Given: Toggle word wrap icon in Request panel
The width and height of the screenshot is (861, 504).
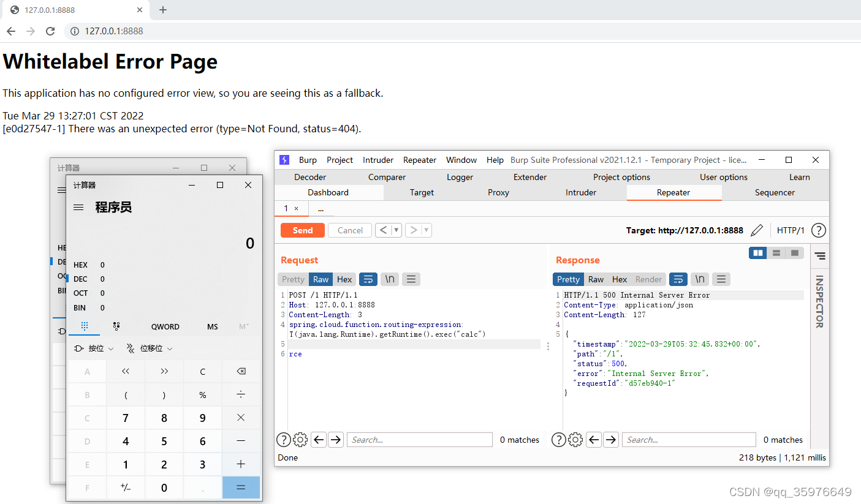Looking at the screenshot, I should pyautogui.click(x=368, y=279).
